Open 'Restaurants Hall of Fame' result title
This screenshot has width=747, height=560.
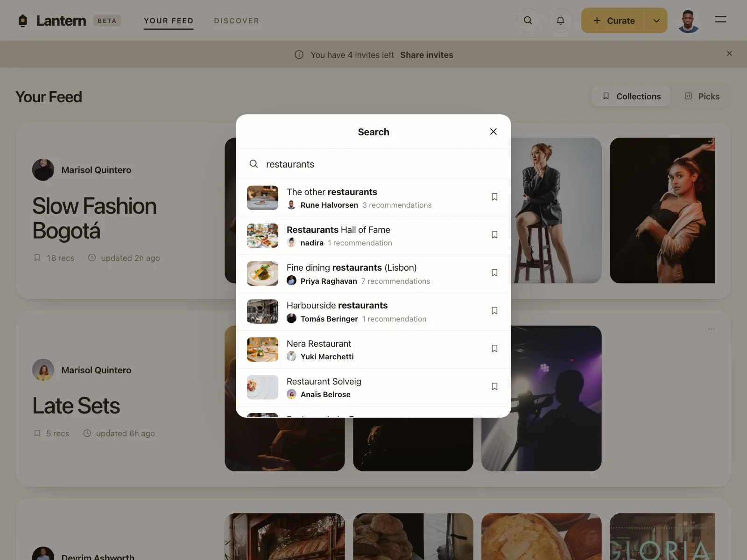pos(338,230)
